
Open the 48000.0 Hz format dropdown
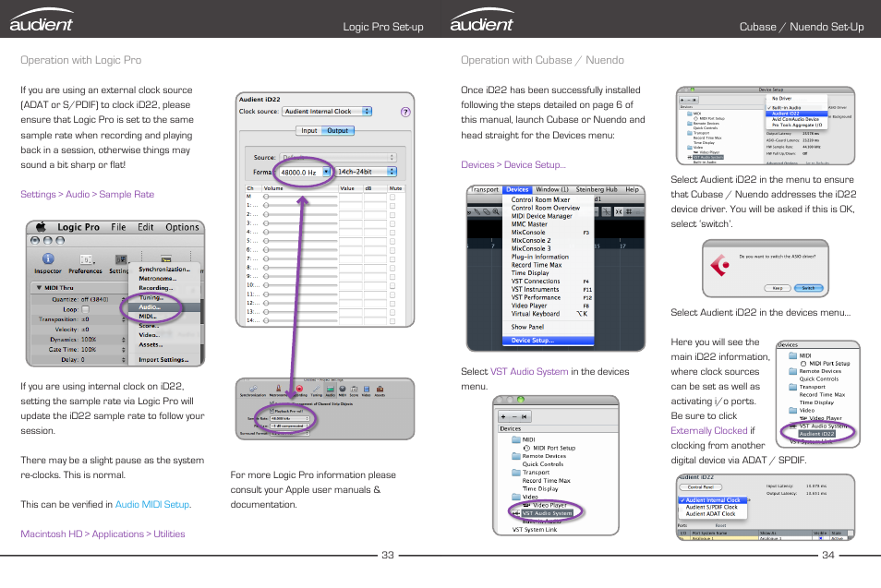304,172
